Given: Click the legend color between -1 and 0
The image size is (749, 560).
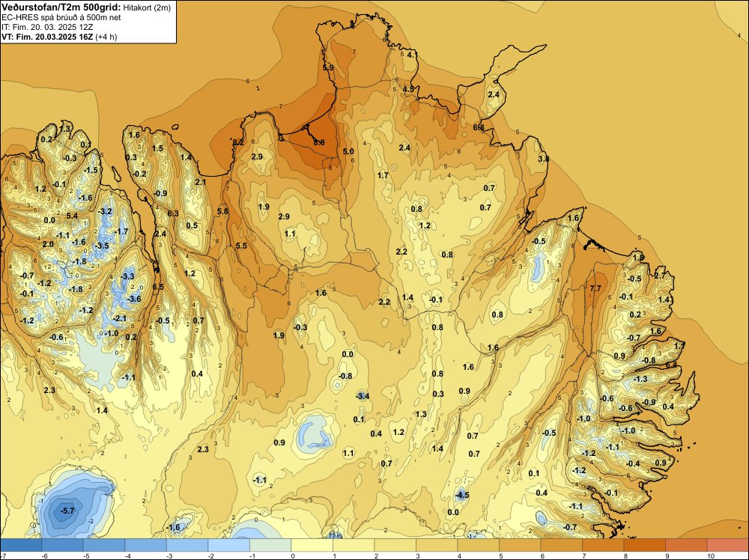Looking at the screenshot, I should click(x=270, y=545).
